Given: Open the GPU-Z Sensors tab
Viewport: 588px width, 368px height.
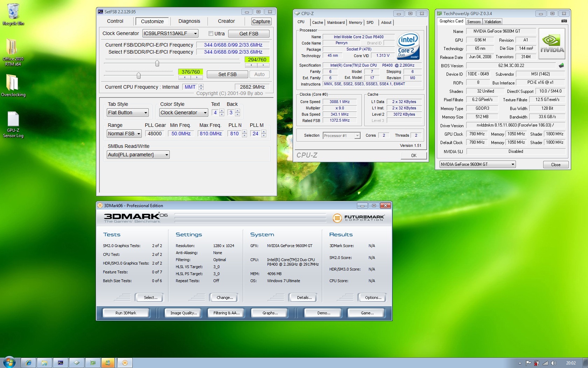Looking at the screenshot, I should [x=474, y=22].
